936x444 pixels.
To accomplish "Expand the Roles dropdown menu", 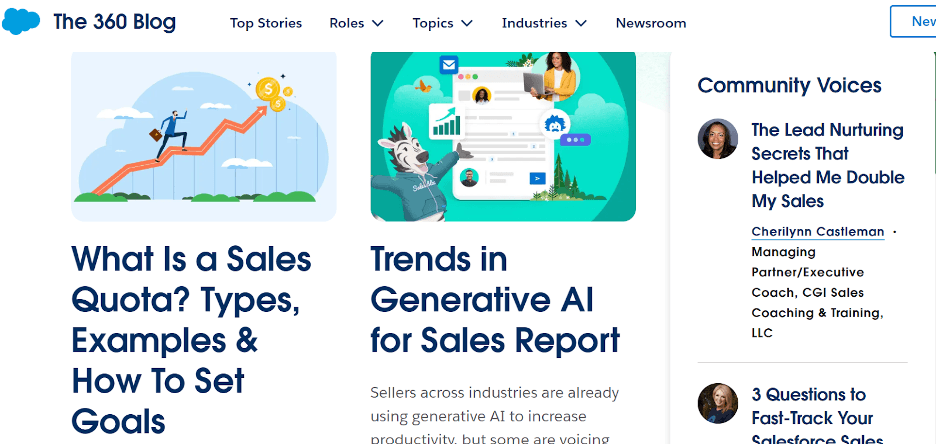I will [356, 23].
